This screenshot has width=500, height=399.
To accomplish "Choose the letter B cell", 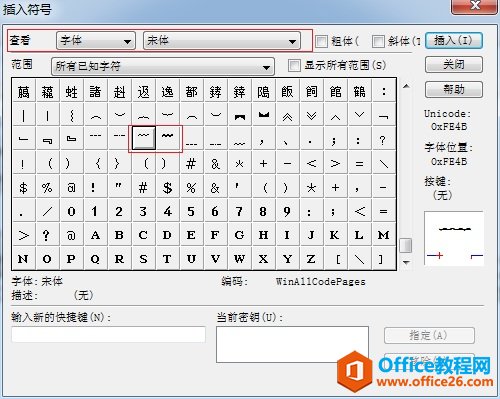I will tap(120, 234).
